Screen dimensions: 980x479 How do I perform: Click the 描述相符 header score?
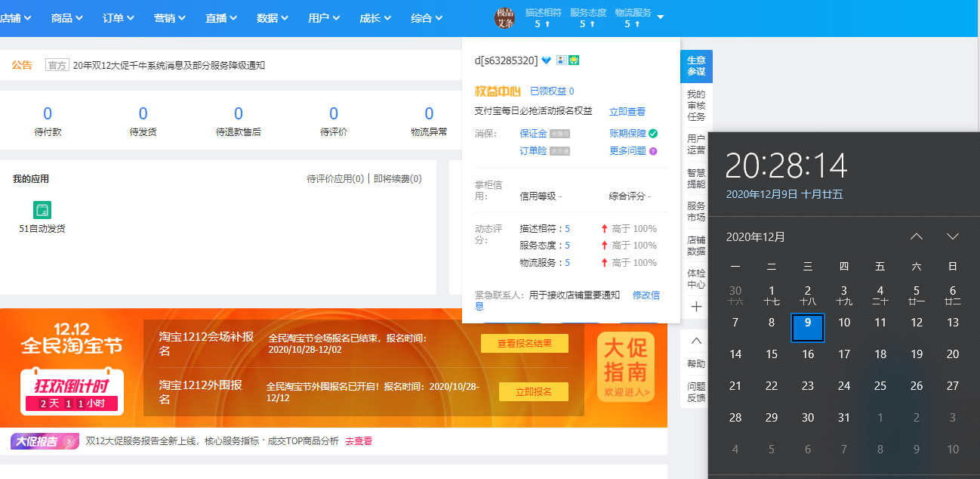click(x=543, y=18)
